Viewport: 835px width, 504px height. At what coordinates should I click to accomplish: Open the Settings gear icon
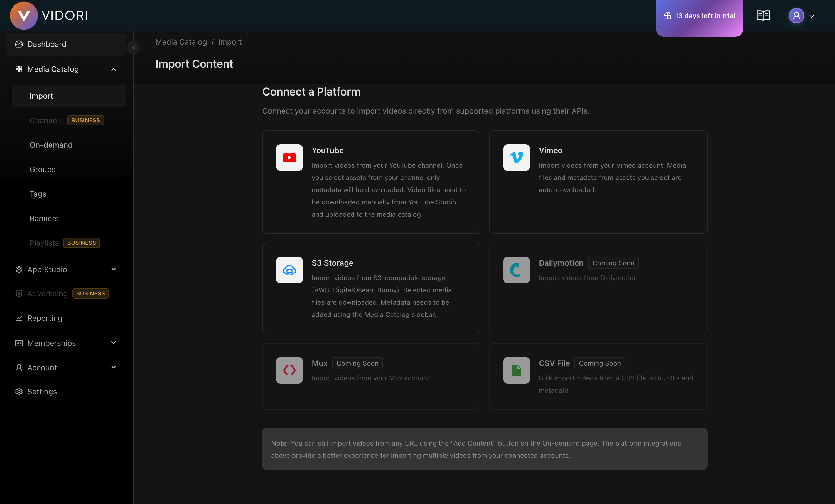tap(19, 392)
